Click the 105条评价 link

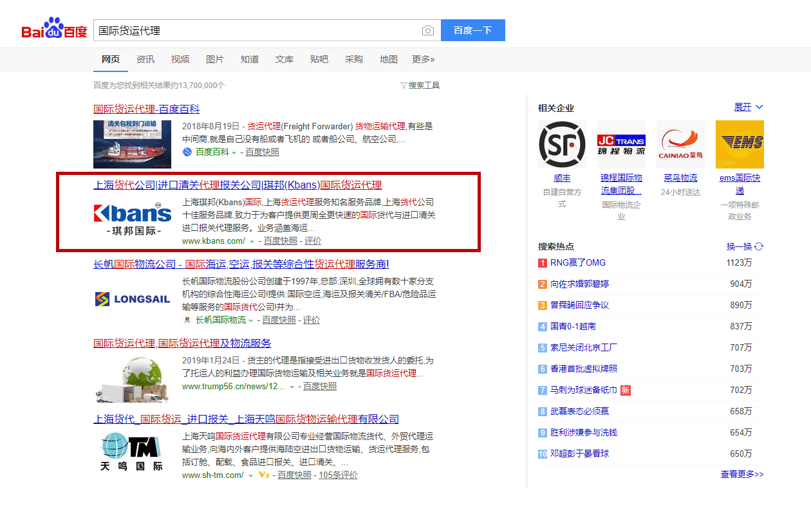[x=338, y=475]
